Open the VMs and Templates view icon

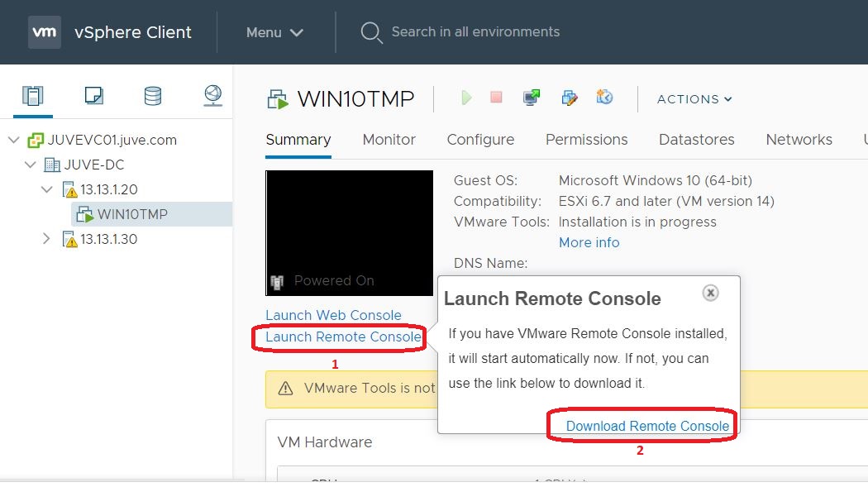[93, 95]
